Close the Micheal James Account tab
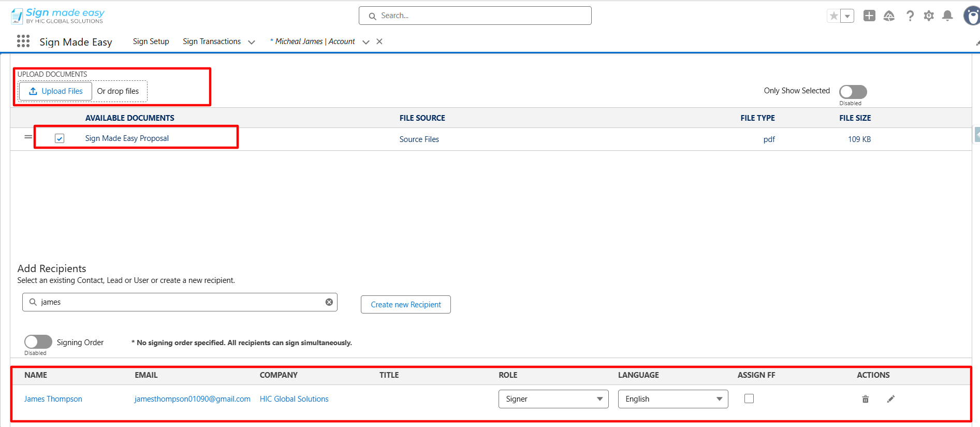 coord(379,41)
